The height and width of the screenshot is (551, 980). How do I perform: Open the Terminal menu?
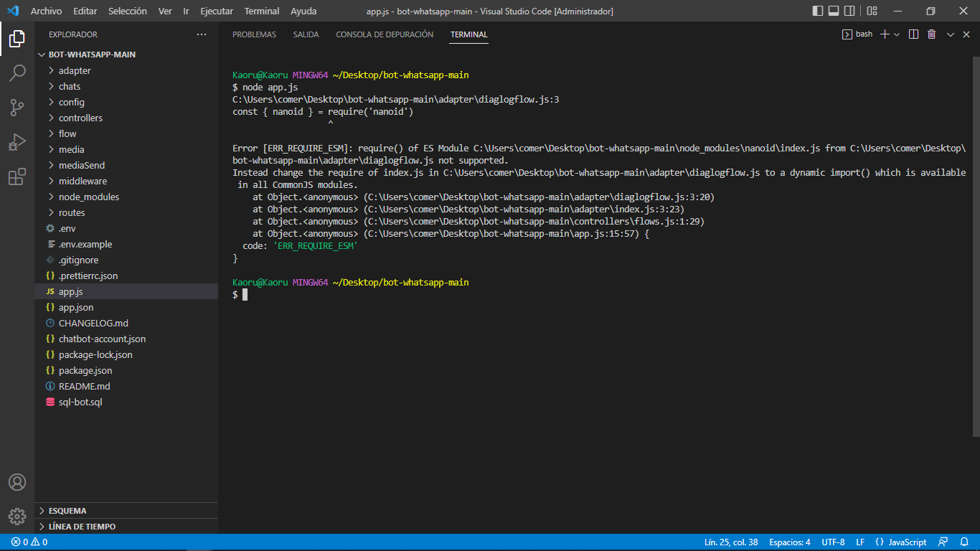pos(262,11)
